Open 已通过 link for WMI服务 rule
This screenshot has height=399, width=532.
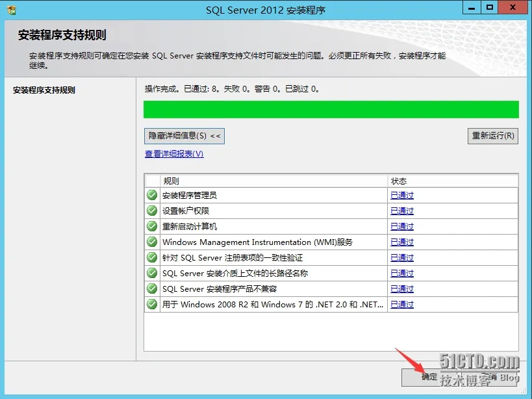(402, 242)
